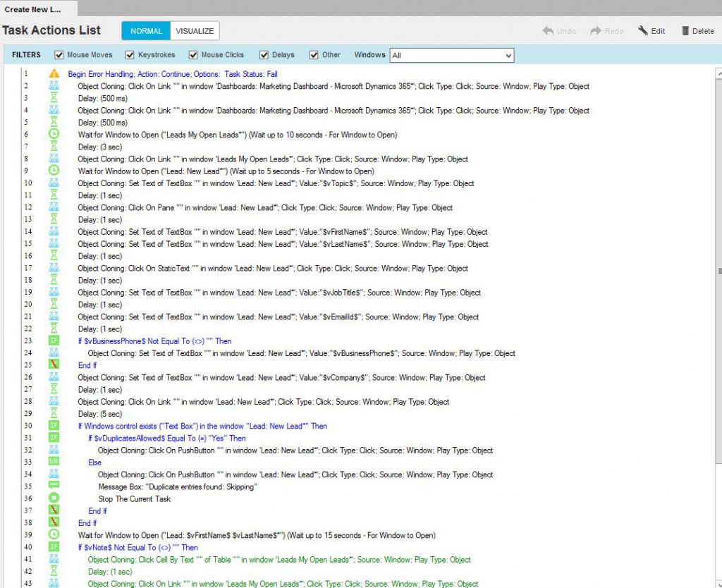722x588 pixels.
Task: Select the NORMAL view tab
Action: click(x=146, y=31)
